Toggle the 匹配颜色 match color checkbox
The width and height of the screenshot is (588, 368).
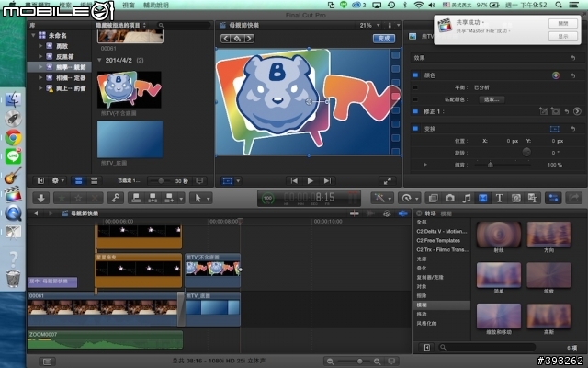pyautogui.click(x=415, y=99)
